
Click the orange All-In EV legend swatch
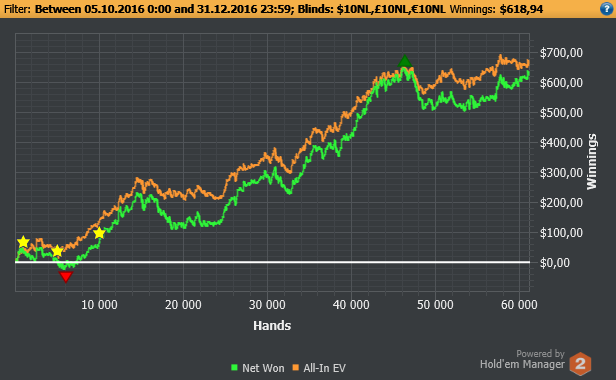coord(296,368)
